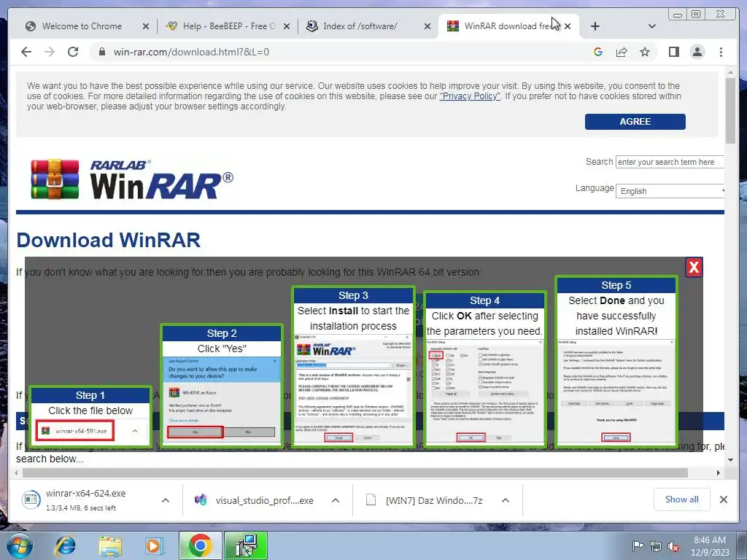Switch to Welcome to Chrome tab
Image resolution: width=747 pixels, height=560 pixels.
pos(81,26)
